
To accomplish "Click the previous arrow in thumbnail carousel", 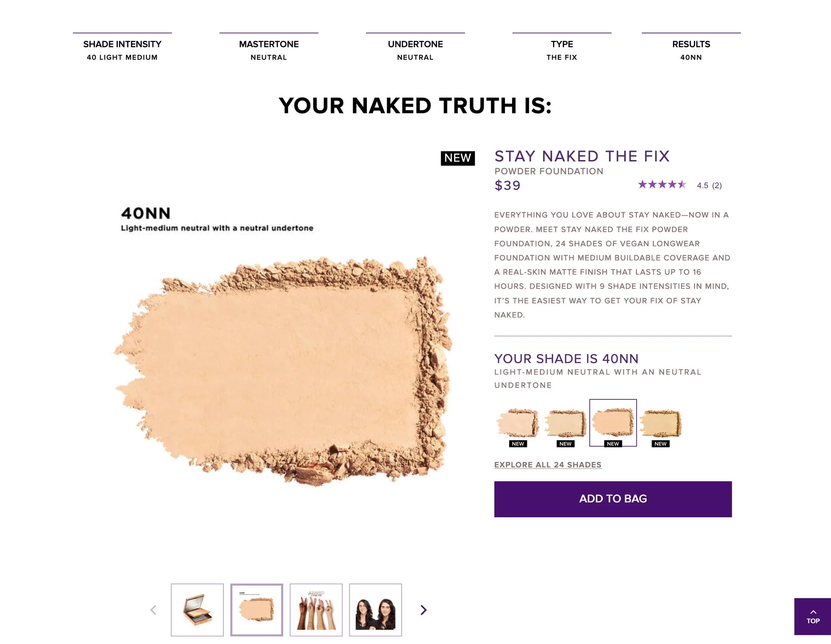I will tap(153, 610).
